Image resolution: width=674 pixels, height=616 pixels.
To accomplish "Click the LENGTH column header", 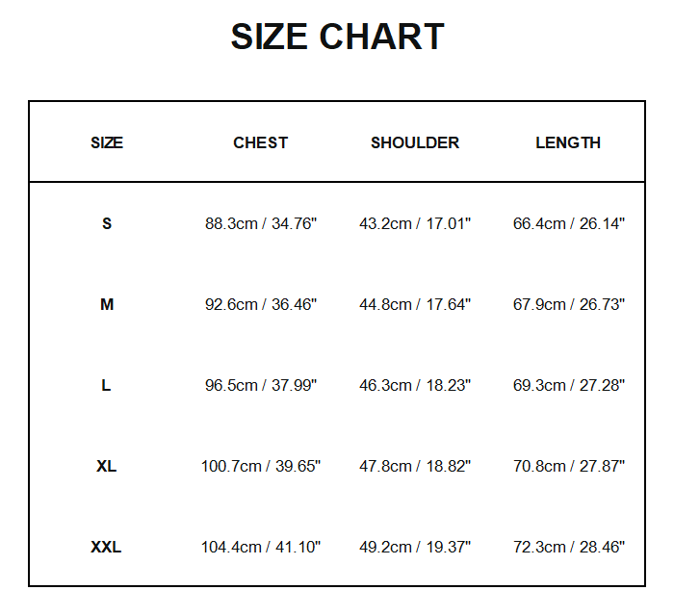I will tap(568, 142).
